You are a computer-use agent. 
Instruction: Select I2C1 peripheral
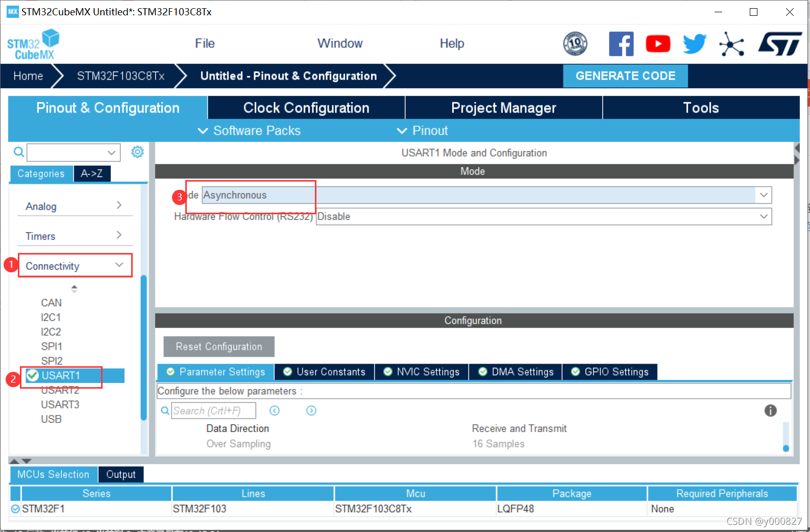point(51,317)
